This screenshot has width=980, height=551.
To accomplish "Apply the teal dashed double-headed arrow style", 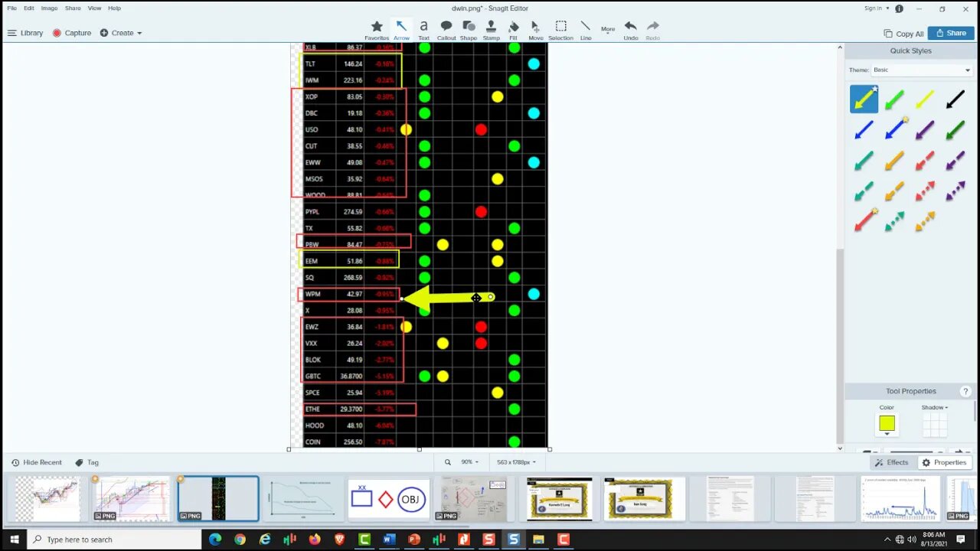I will pos(894,222).
